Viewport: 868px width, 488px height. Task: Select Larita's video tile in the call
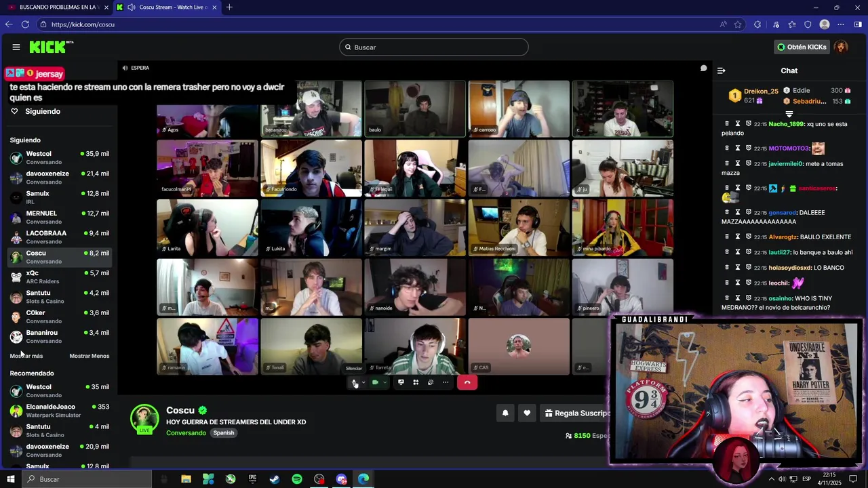pyautogui.click(x=208, y=227)
